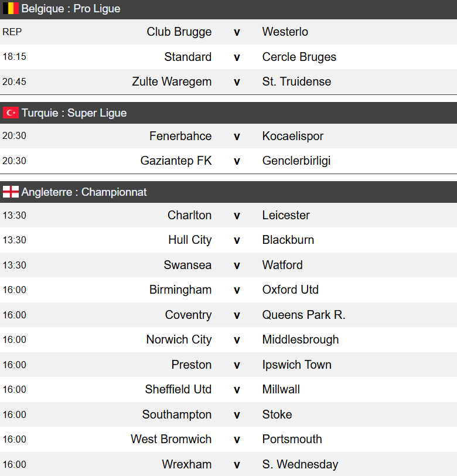
Task: Select Genclerbirligi team name
Action: coord(296,161)
